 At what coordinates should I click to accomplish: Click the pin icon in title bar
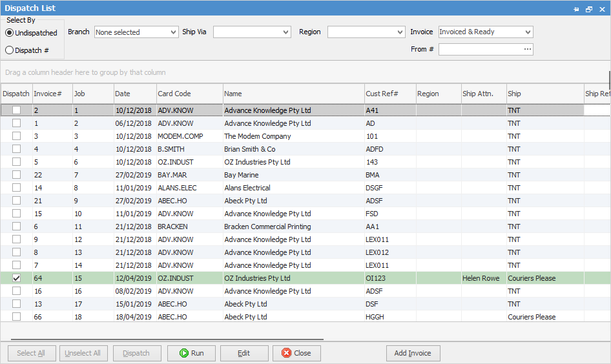point(576,9)
